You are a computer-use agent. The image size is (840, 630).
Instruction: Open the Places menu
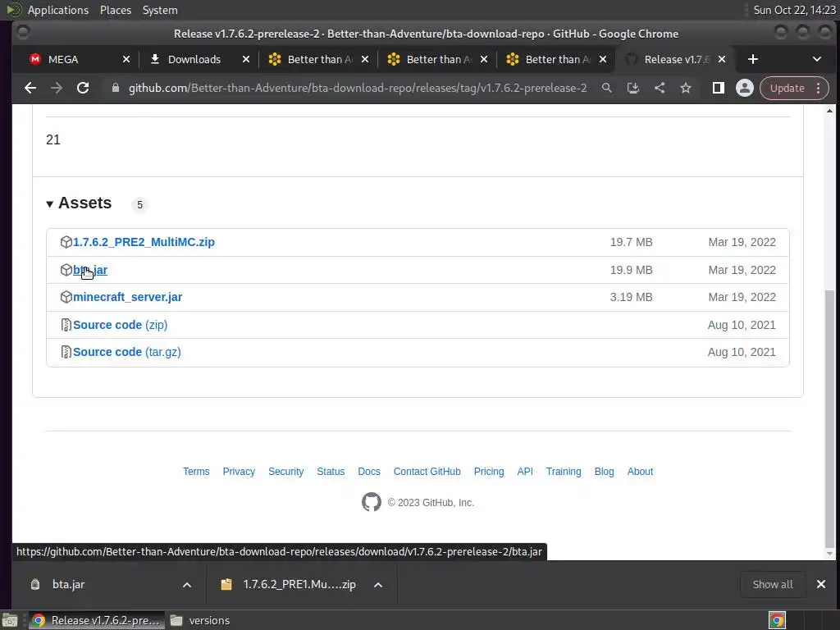[x=116, y=10]
